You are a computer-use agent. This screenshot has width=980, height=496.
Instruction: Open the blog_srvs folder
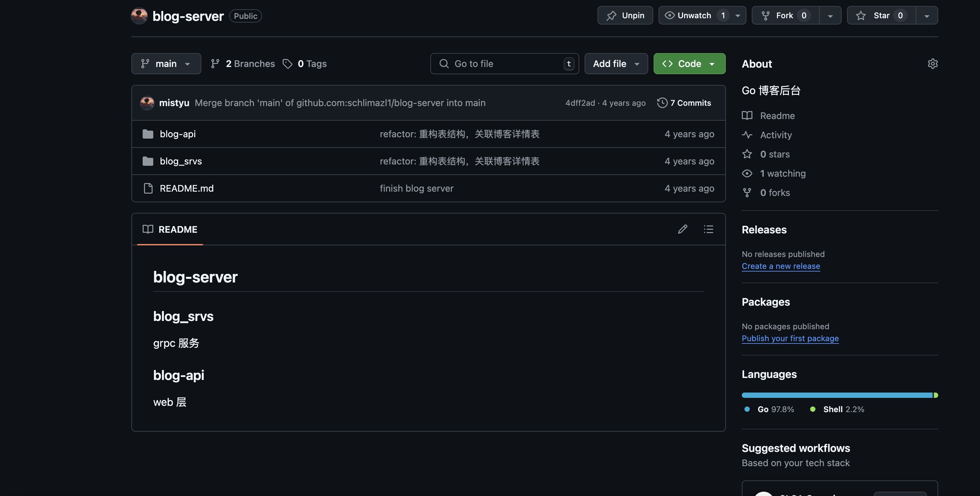(181, 161)
